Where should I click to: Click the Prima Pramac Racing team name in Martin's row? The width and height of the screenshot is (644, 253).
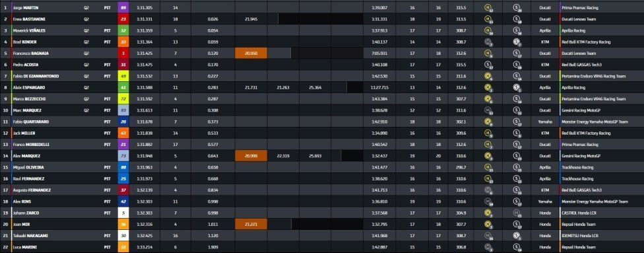(580, 7)
